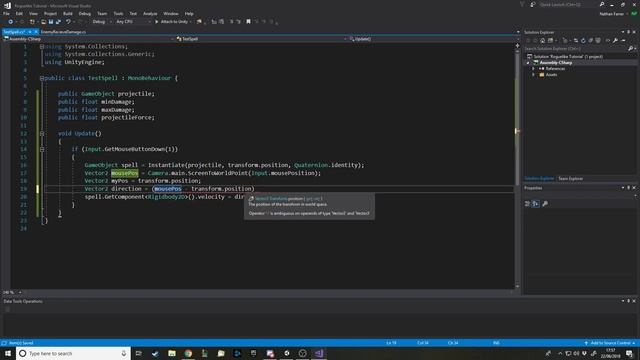Click the Open File toolbar icon
640x360 pixels.
pos(43,22)
